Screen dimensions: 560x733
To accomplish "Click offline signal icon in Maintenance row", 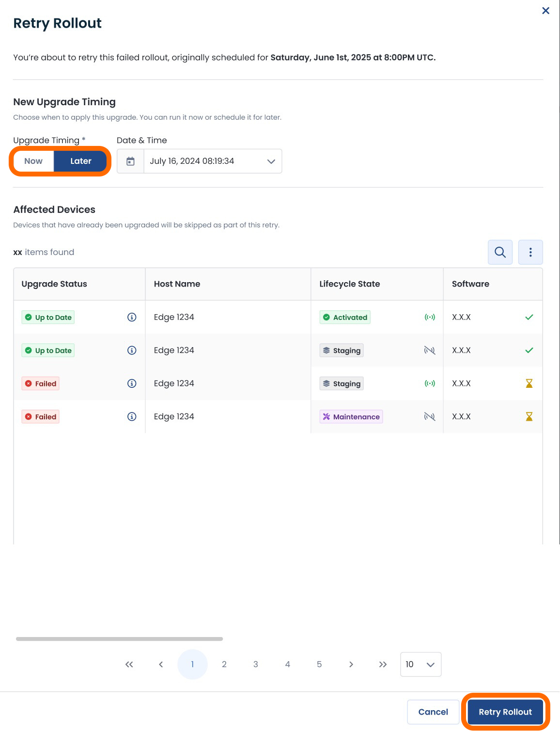I will coord(430,416).
